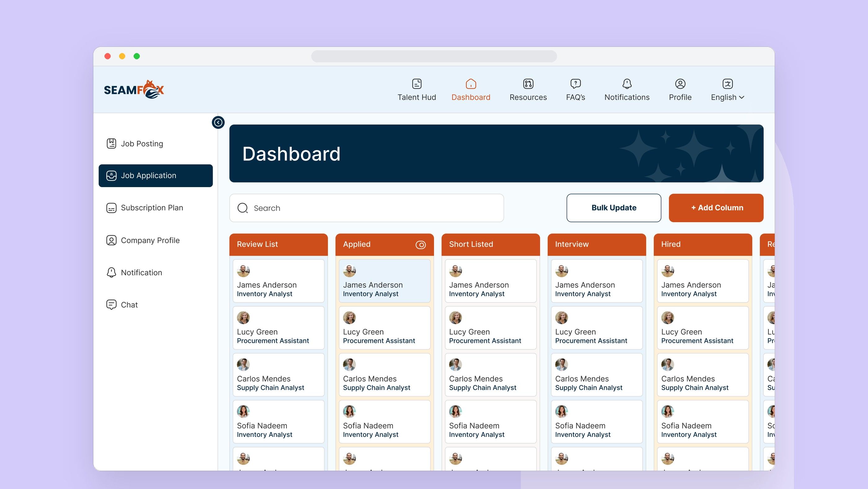Open Talent Hud from top navigation
This screenshot has width=868, height=489.
[x=416, y=90]
